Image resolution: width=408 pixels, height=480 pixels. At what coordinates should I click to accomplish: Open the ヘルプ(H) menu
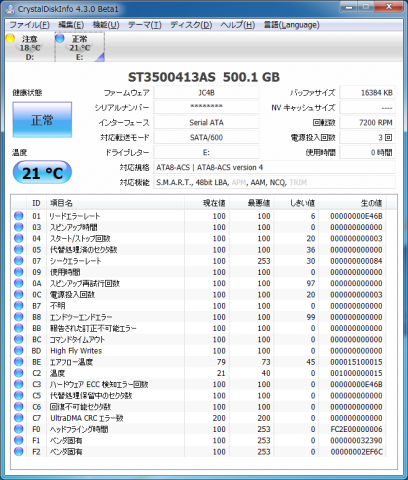point(238,25)
